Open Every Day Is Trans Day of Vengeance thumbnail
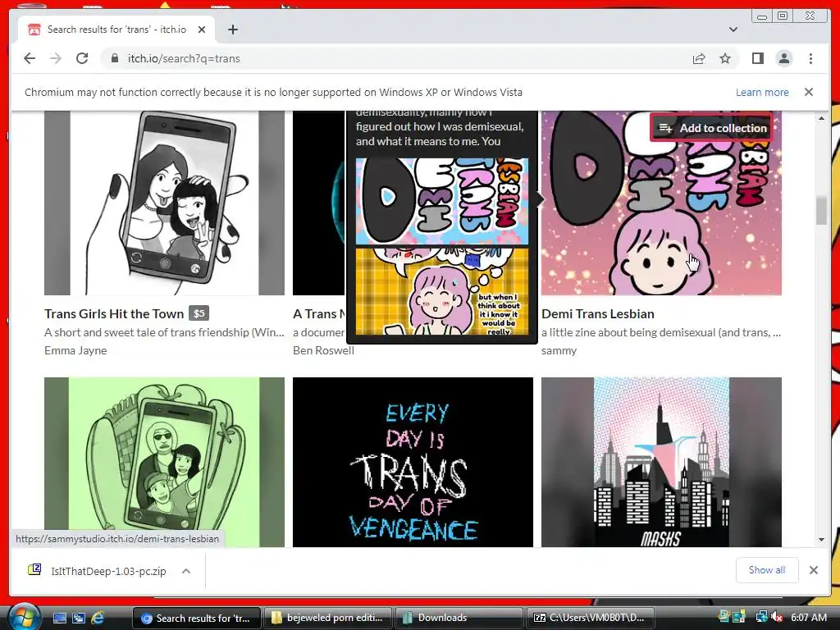Viewport: 840px width, 630px height. [413, 462]
